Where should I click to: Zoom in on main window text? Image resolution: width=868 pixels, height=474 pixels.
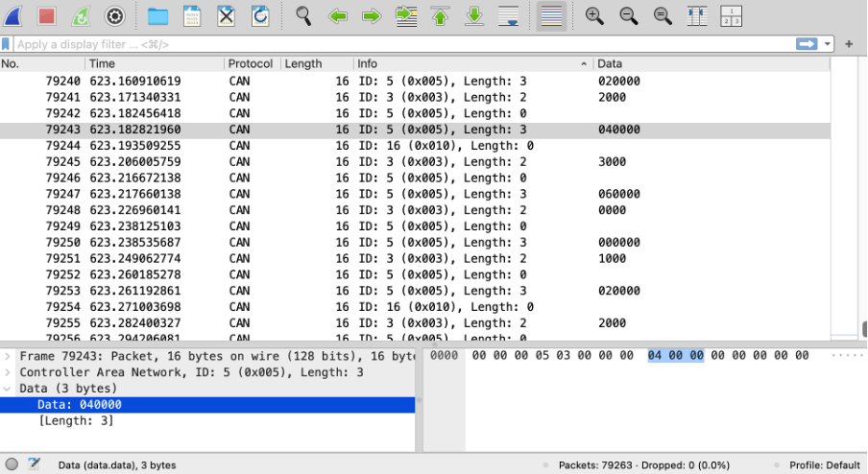[x=594, y=16]
